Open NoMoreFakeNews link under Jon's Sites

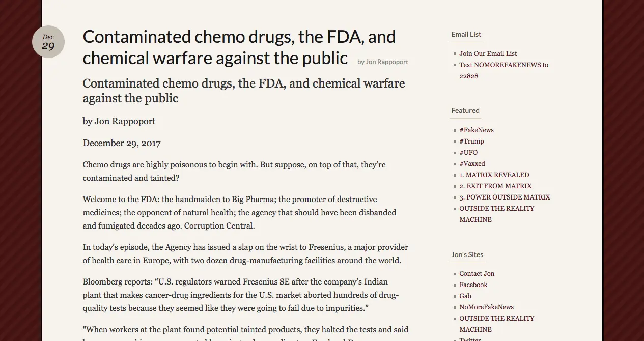click(486, 307)
